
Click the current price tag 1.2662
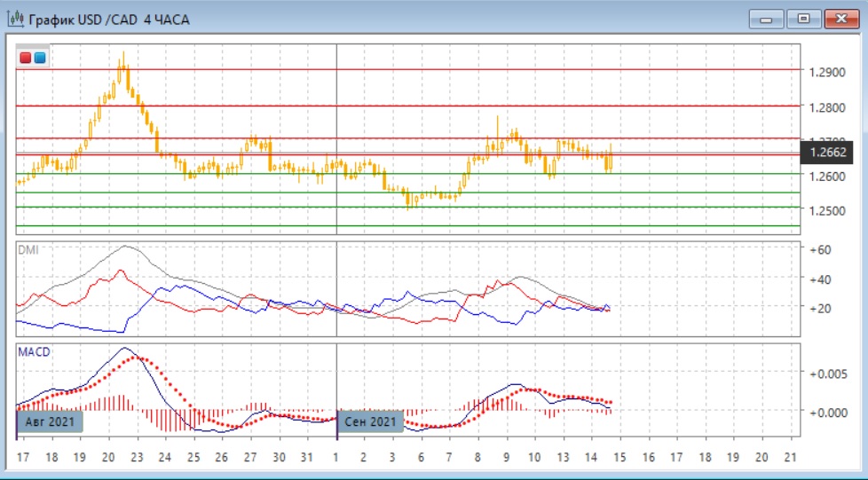pyautogui.click(x=826, y=152)
